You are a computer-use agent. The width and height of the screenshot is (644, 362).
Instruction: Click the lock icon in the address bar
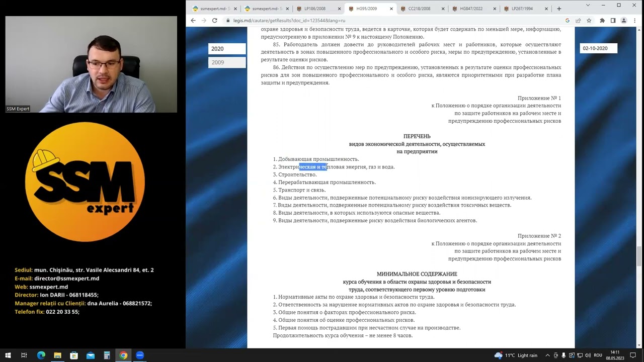[x=228, y=21]
